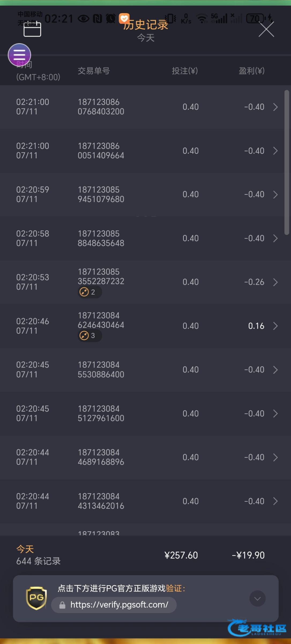Viewport: 291px width, 644px height.
Task: Tap the 历史记录 title header
Action: tap(146, 25)
